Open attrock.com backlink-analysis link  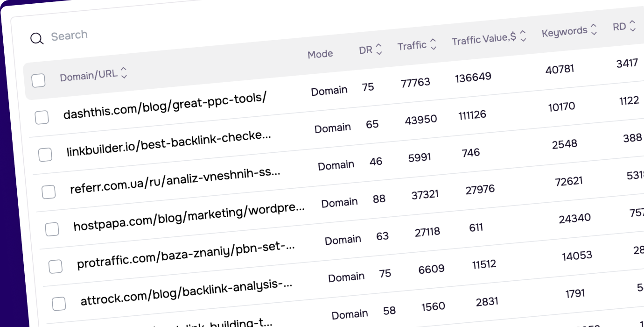point(187,292)
